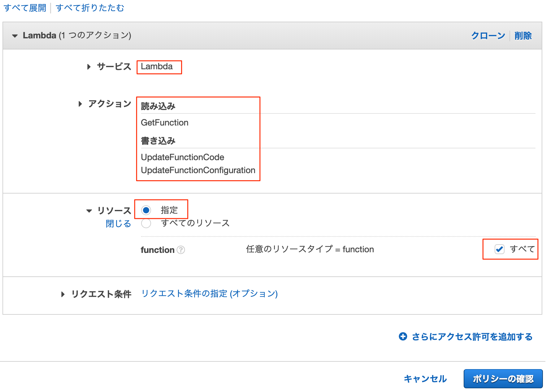Click the 読み込み heading text
546x392 pixels.
pos(158,106)
